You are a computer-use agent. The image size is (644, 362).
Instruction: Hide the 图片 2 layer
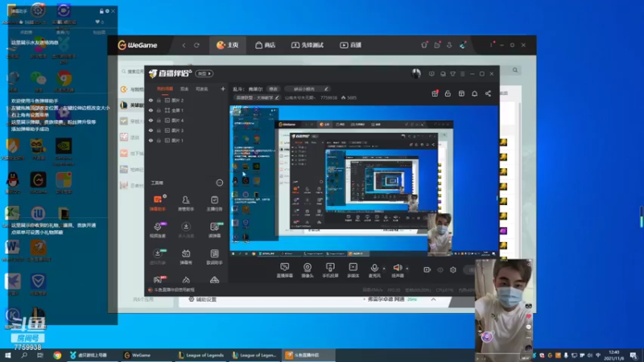[151, 100]
